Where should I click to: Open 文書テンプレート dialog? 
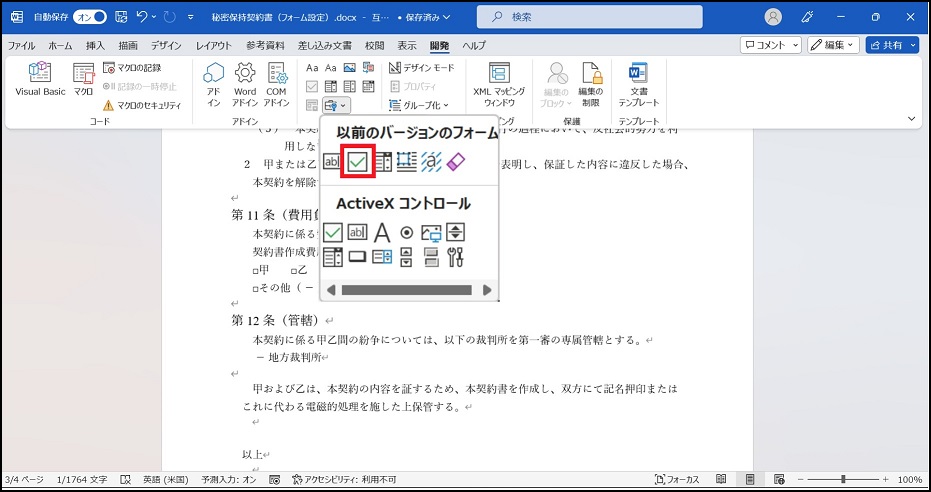[639, 84]
